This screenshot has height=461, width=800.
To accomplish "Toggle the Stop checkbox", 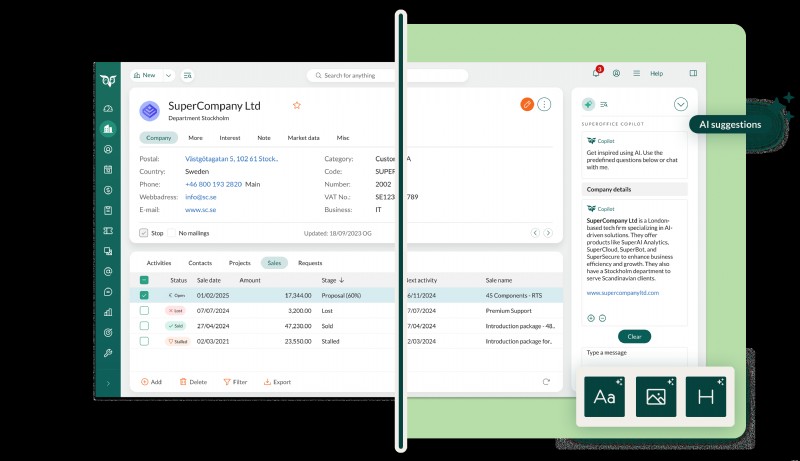I will [x=144, y=233].
